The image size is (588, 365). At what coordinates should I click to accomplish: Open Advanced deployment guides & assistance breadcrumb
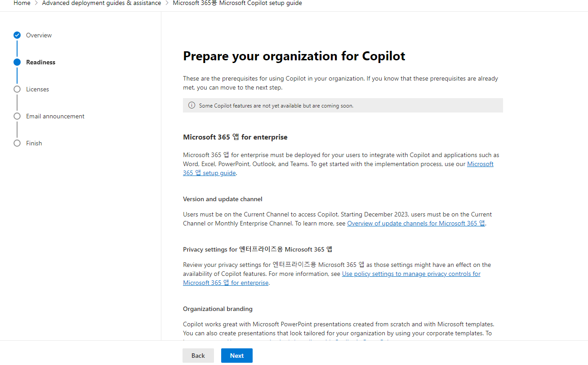click(102, 3)
